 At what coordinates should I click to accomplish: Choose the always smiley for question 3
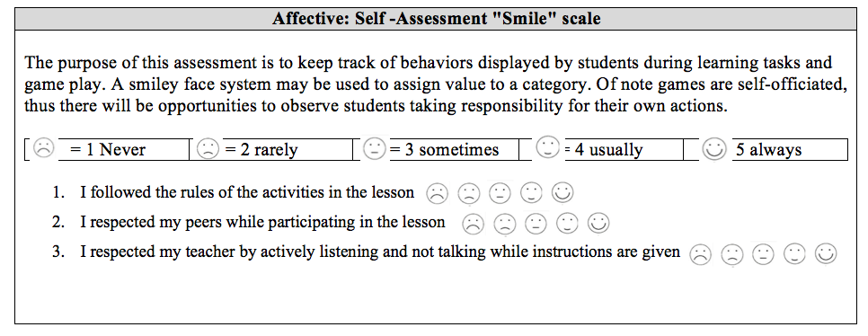point(826,254)
